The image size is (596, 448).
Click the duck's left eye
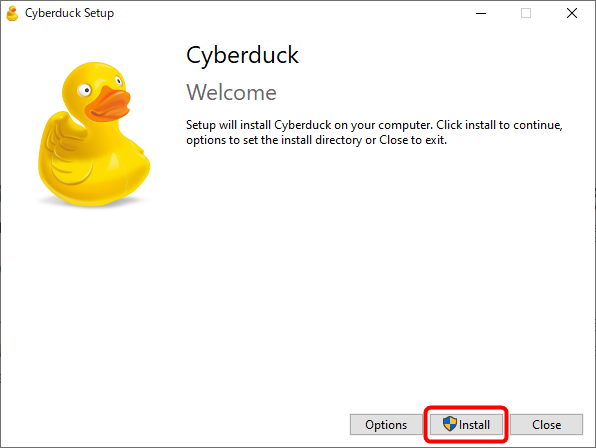pos(85,90)
